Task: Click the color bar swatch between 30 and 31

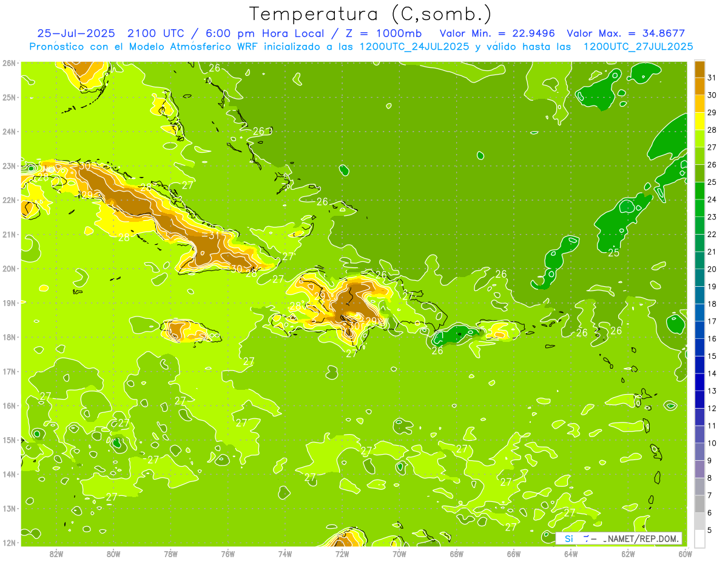Action: coord(699,87)
